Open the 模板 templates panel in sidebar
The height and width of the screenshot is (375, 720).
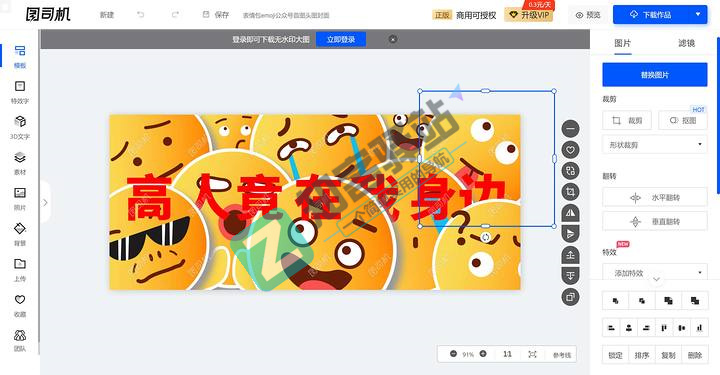tap(20, 56)
